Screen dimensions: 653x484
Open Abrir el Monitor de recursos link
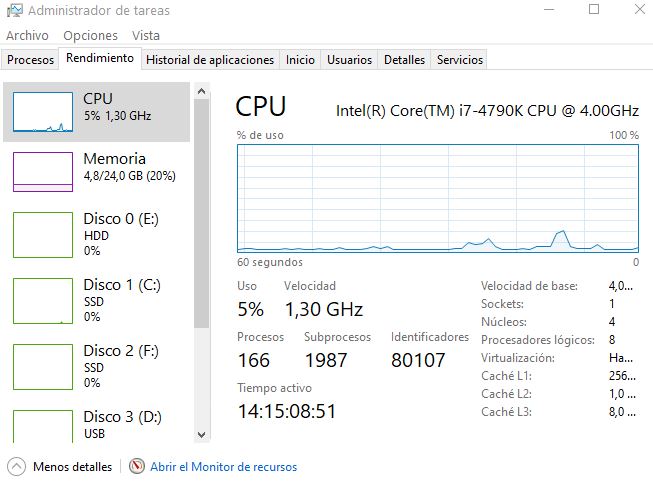(224, 467)
